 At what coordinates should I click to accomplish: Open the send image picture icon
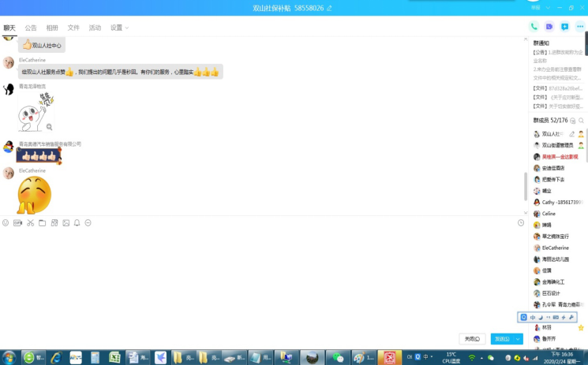66,223
